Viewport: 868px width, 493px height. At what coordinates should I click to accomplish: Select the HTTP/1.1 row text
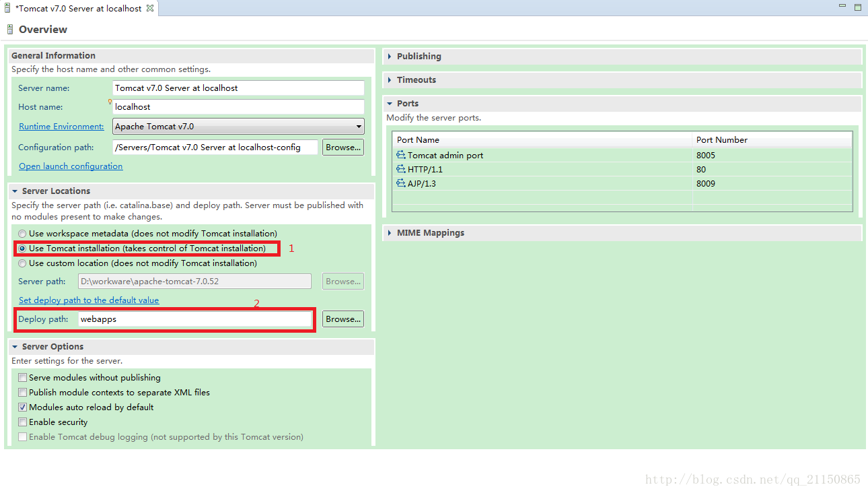point(425,170)
